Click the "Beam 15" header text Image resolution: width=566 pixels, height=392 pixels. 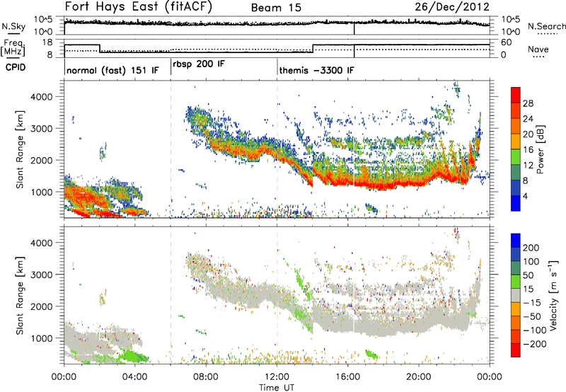click(276, 8)
